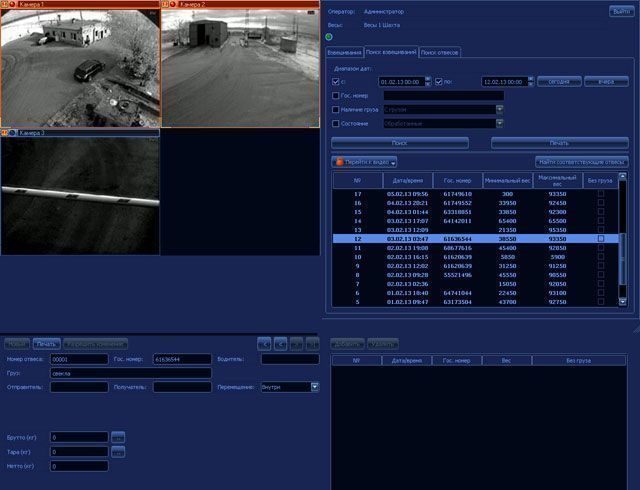Click the Максимальный вес column header
This screenshot has width=640, height=490.
tap(558, 180)
